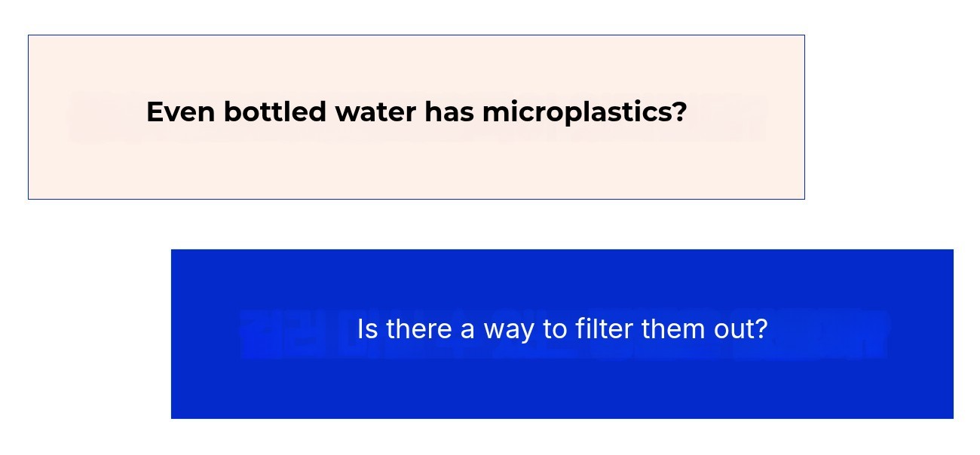Click the letter 'a' in the filter question
The width and height of the screenshot is (980, 455).
(467, 330)
